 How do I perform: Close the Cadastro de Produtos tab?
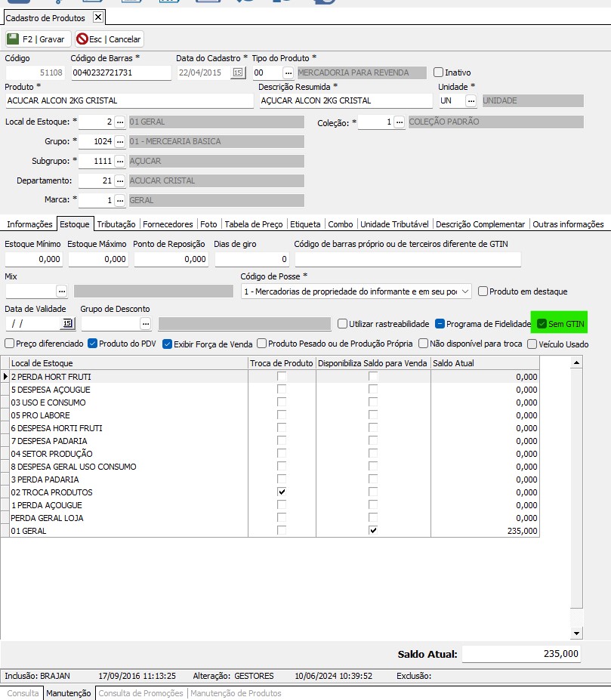(97, 17)
